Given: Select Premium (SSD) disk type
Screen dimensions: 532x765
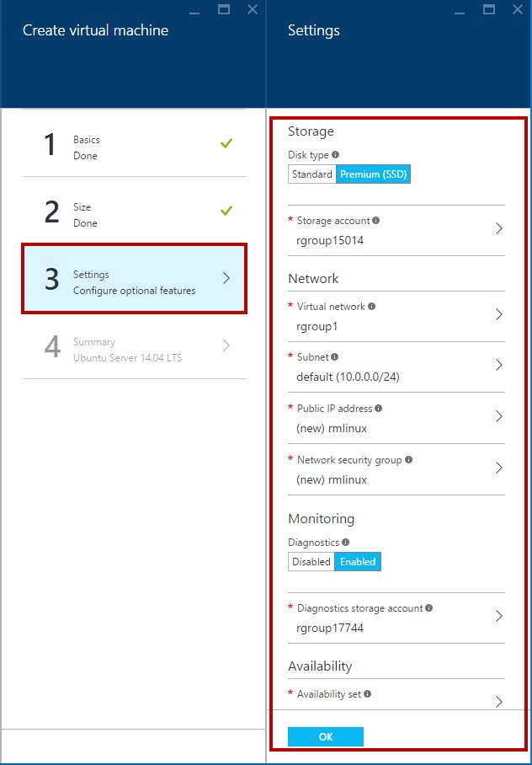Looking at the screenshot, I should [x=374, y=174].
